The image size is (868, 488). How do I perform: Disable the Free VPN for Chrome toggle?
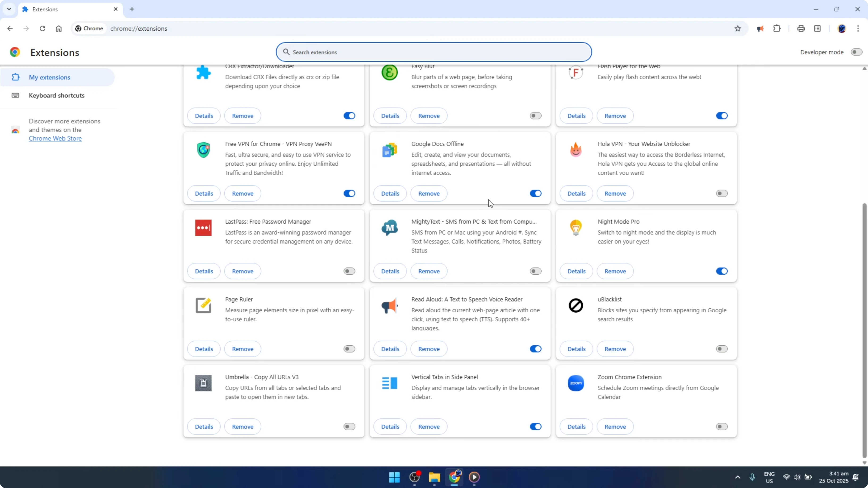coord(349,193)
